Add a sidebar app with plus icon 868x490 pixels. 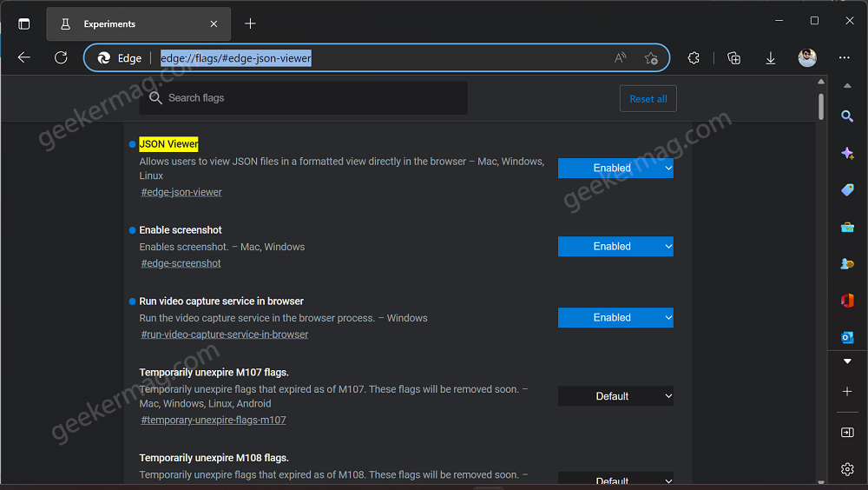847,392
